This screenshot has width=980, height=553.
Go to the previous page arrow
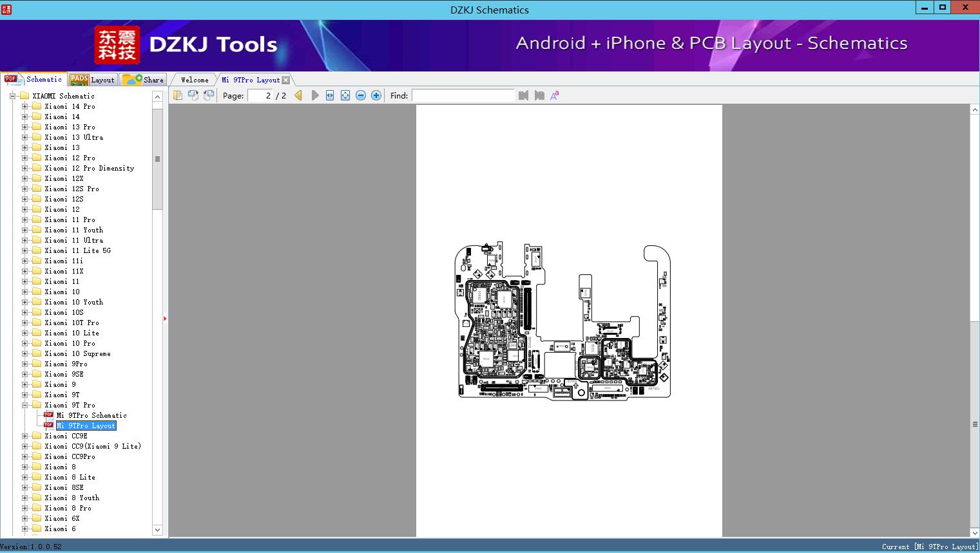pyautogui.click(x=298, y=95)
